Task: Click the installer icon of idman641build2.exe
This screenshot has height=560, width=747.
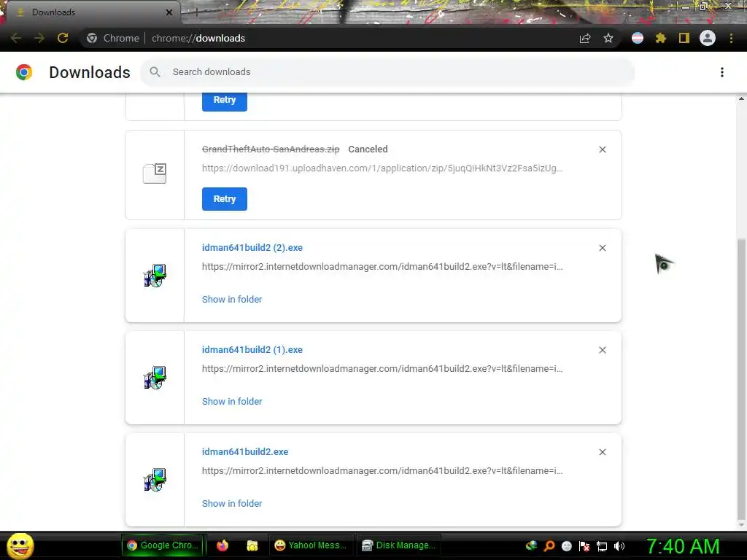Action: [155, 480]
